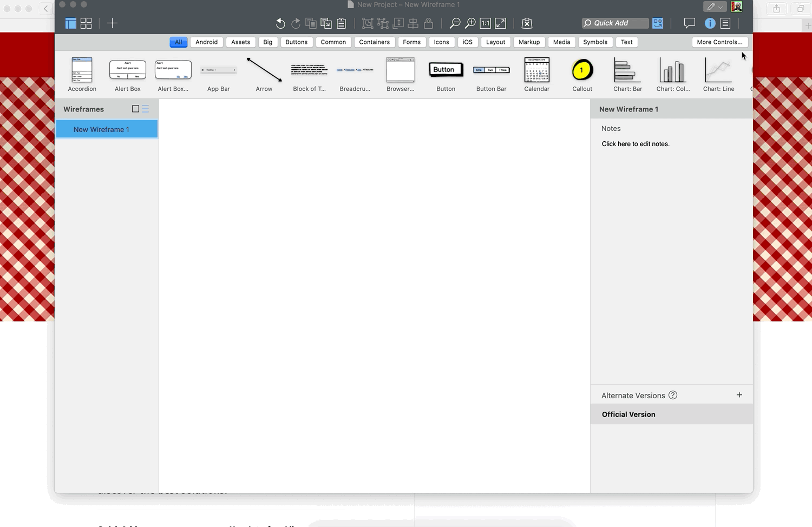Add an alternate version with plus
Viewport: 812px width, 527px height.
(739, 395)
